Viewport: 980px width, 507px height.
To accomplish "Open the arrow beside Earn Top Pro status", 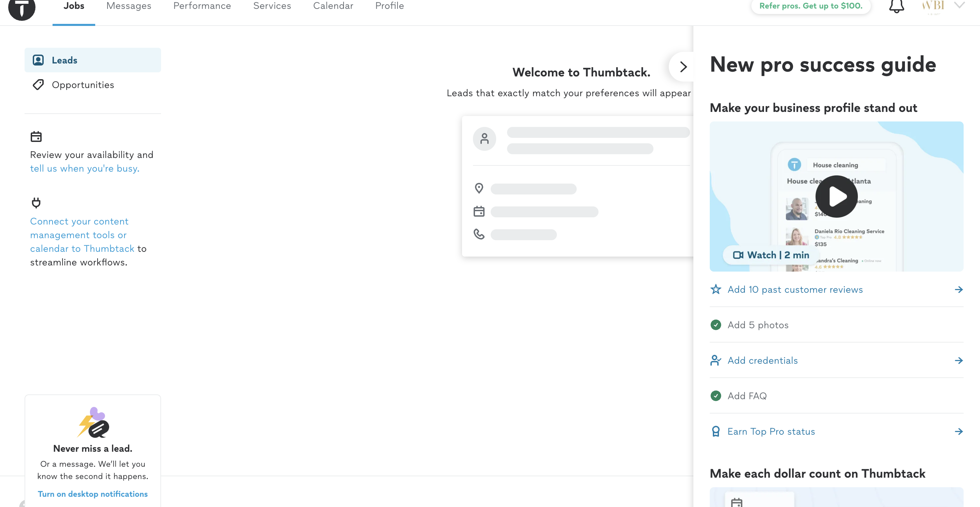I will (x=958, y=431).
